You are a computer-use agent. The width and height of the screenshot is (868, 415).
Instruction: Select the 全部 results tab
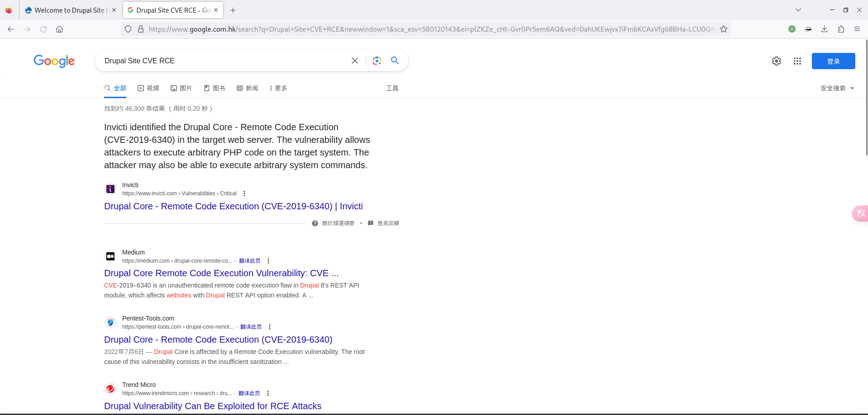tap(115, 88)
